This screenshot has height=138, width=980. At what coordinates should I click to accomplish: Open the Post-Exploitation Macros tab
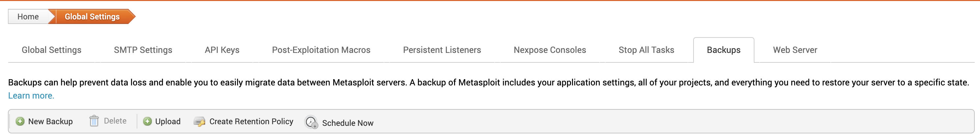point(321,50)
